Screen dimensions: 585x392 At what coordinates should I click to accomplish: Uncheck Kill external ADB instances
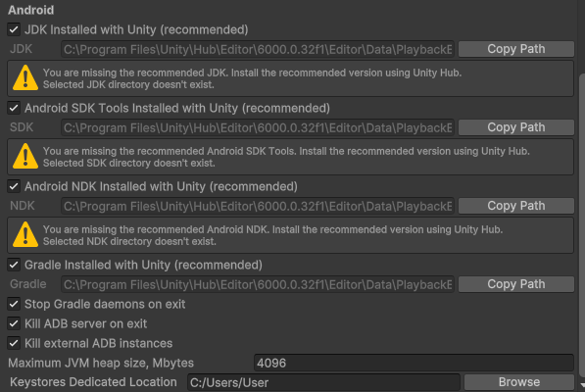pos(14,343)
